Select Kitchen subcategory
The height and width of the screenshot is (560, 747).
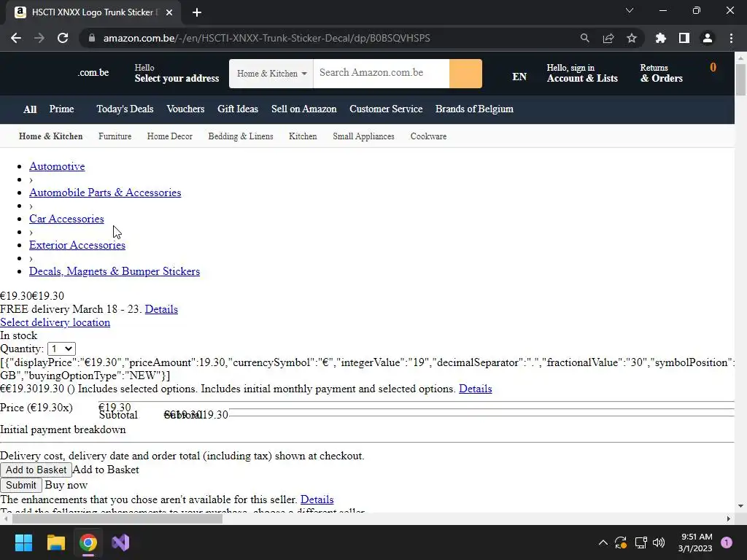click(x=303, y=136)
